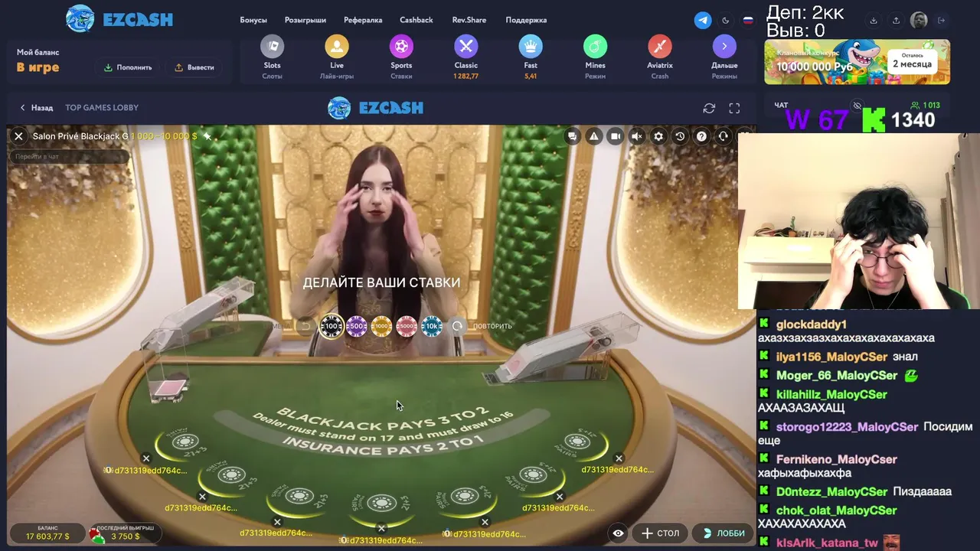Click the TOP GAMES LOBBY breadcrumb
The width and height of the screenshot is (980, 551).
[102, 108]
